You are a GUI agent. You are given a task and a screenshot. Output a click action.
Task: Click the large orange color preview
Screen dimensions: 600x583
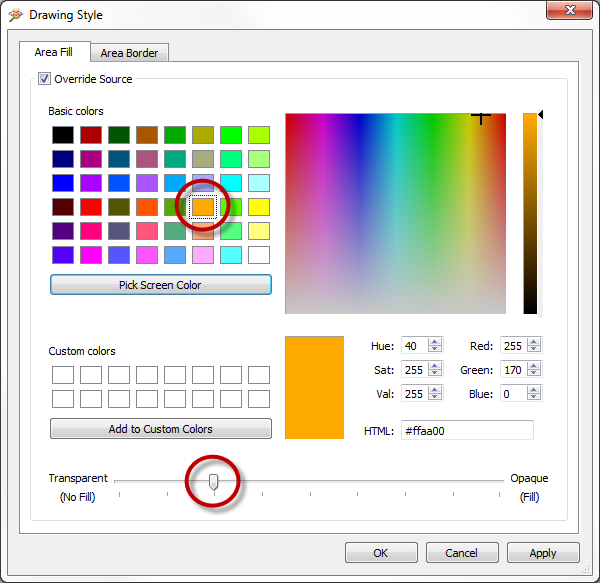pos(315,388)
